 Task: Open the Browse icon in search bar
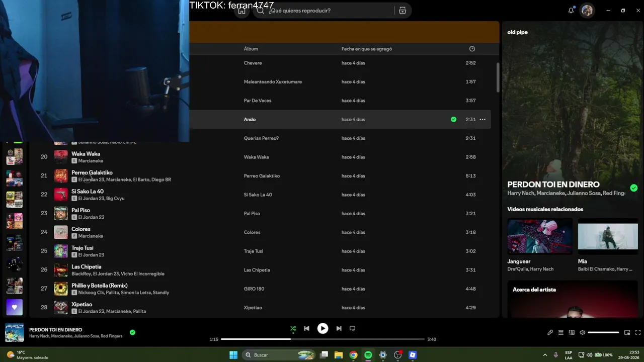click(403, 11)
